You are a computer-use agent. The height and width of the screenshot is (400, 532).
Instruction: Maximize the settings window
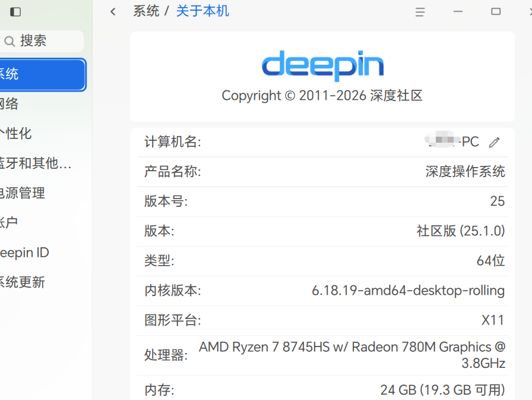pyautogui.click(x=496, y=11)
